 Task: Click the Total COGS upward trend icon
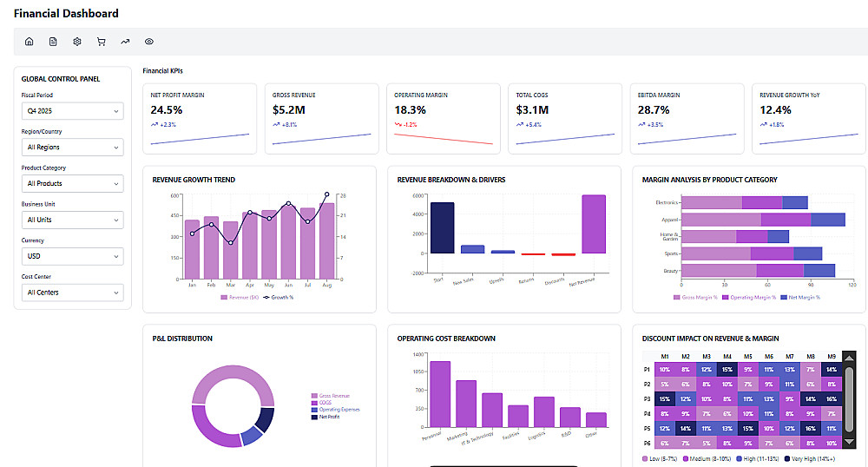[519, 124]
